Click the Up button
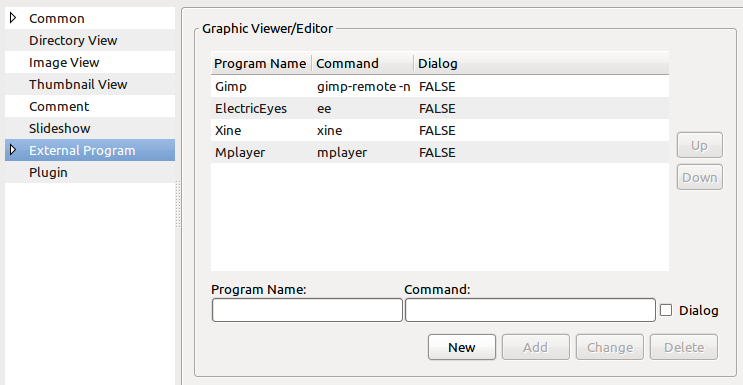Image resolution: width=743 pixels, height=385 pixels. click(x=699, y=145)
